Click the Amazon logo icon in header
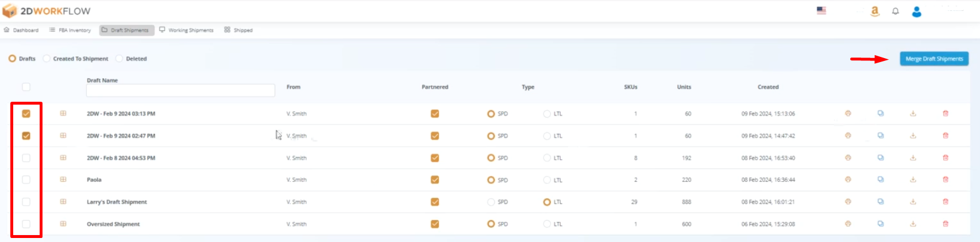Image resolution: width=980 pixels, height=242 pixels. pos(875,11)
